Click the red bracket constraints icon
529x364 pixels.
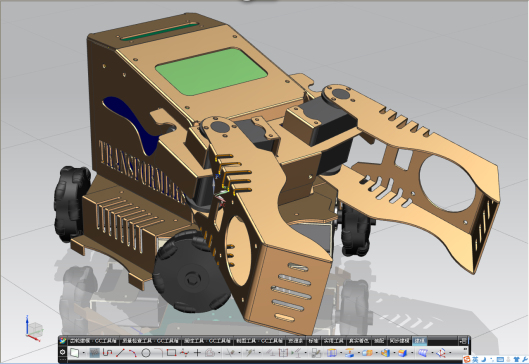(x=283, y=353)
